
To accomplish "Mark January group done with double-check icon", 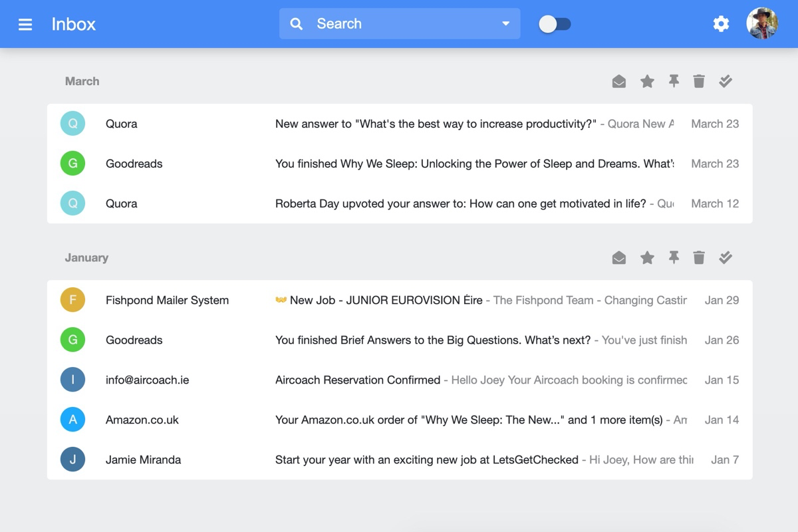I will click(726, 257).
